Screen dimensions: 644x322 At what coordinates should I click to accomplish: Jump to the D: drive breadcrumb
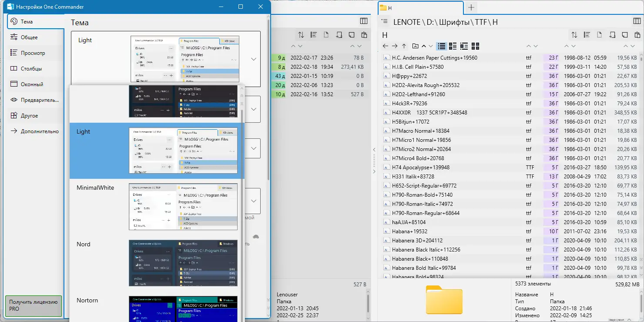coord(431,22)
